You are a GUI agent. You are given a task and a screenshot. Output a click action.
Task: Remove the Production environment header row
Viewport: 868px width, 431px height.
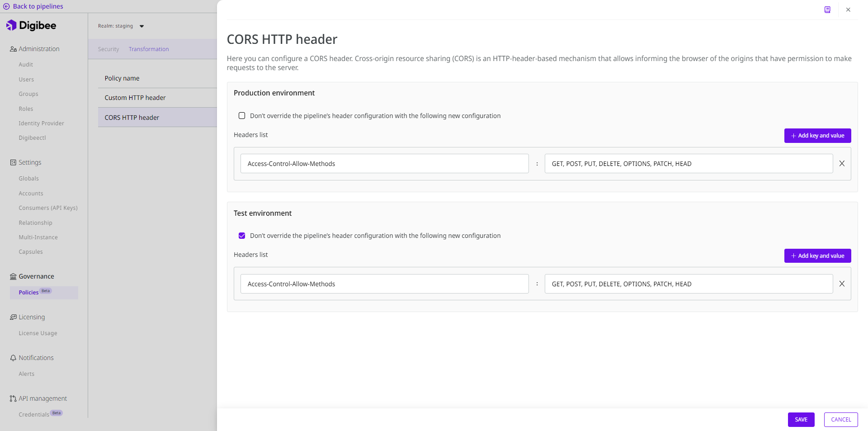click(x=841, y=164)
